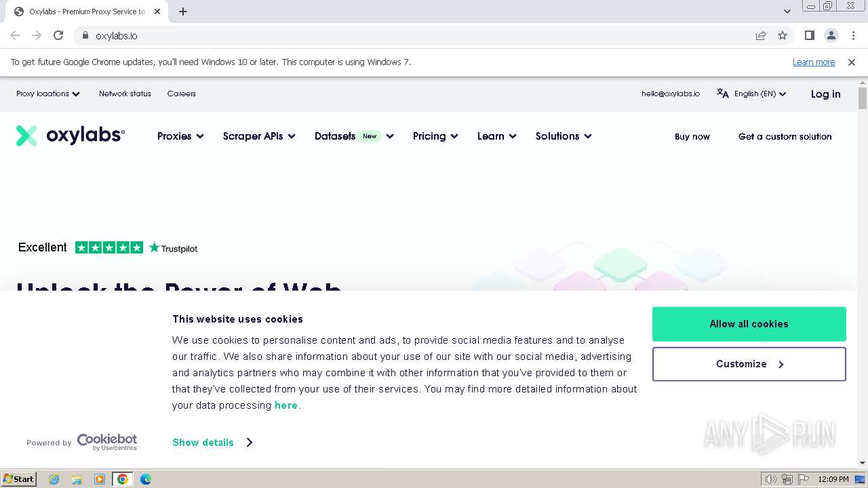Close the Oxylabs browser tab
The width and height of the screenshot is (868, 488).
(157, 12)
